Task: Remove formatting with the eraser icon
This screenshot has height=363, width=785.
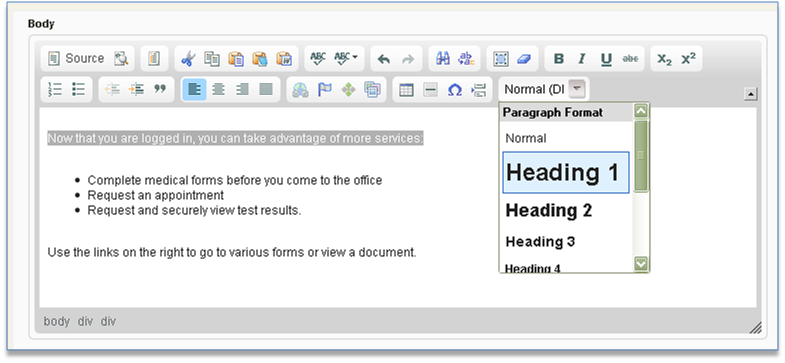Action: pos(524,59)
